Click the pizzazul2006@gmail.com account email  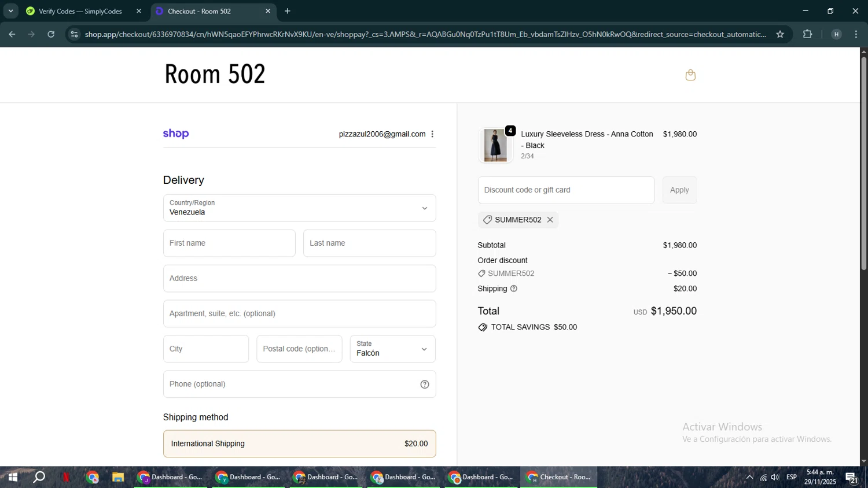382,134
